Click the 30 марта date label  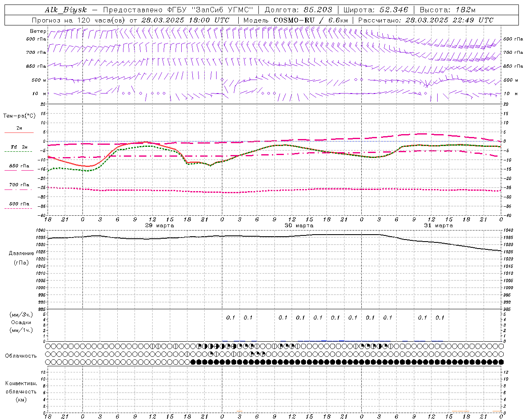[x=299, y=226]
